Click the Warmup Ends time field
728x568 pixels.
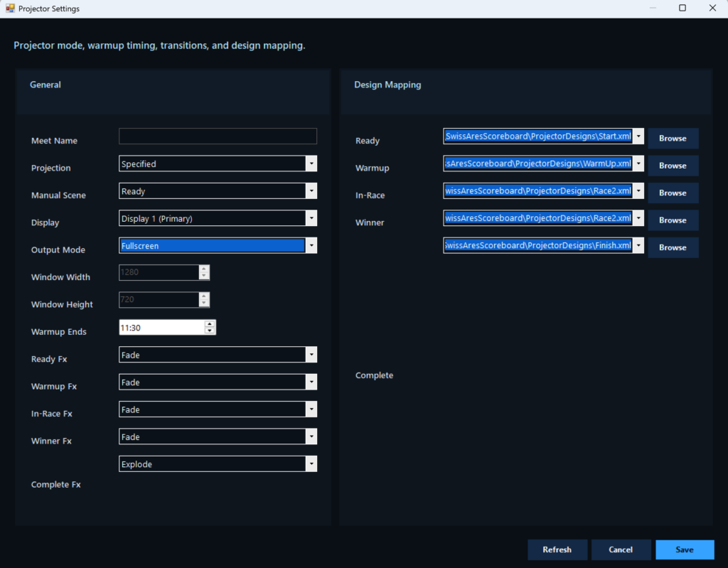tap(161, 327)
